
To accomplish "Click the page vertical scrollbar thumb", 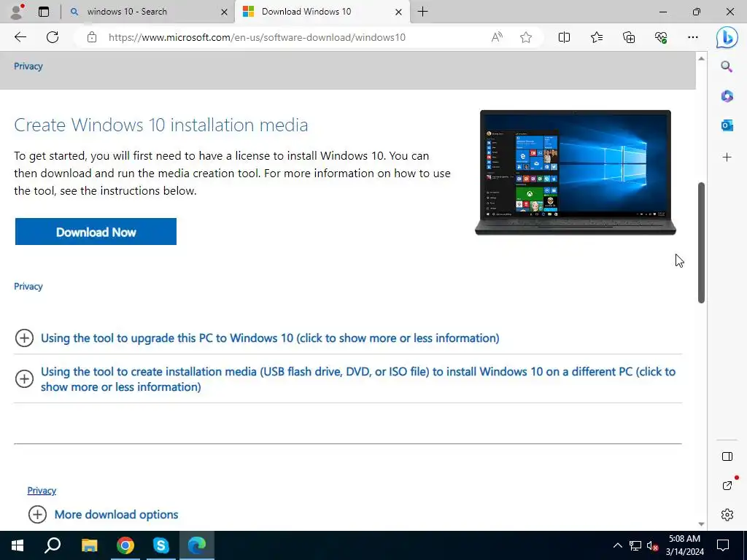I will pyautogui.click(x=701, y=242).
